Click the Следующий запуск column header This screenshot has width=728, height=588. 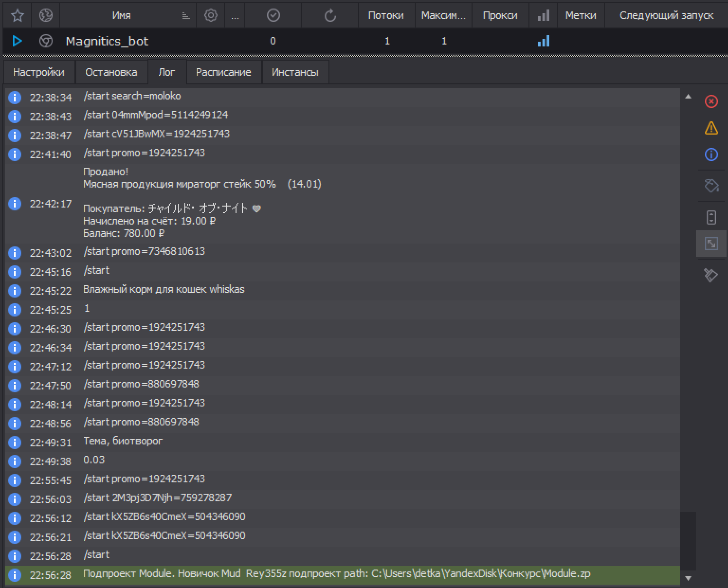coord(666,16)
